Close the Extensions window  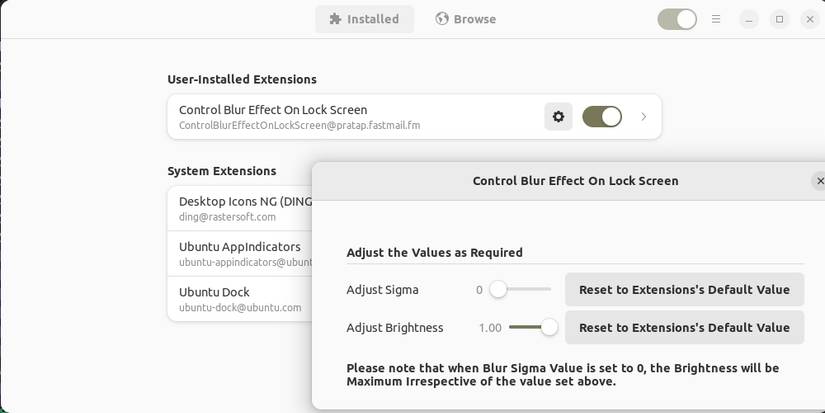(810, 19)
